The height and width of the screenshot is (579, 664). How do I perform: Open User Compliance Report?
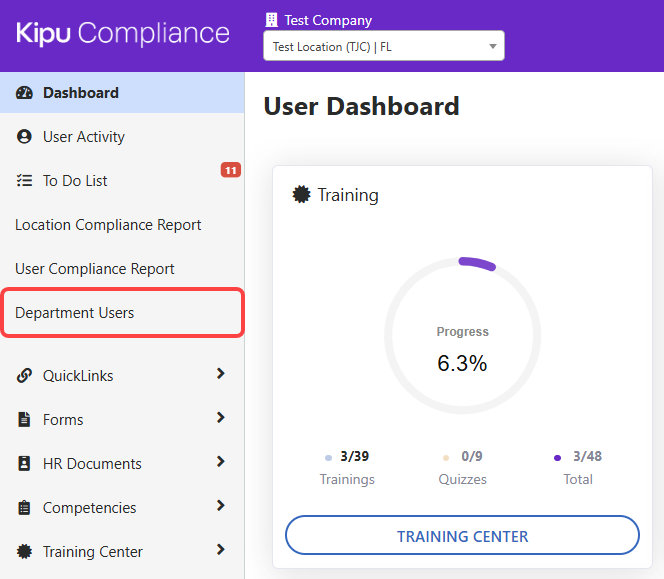(x=95, y=269)
